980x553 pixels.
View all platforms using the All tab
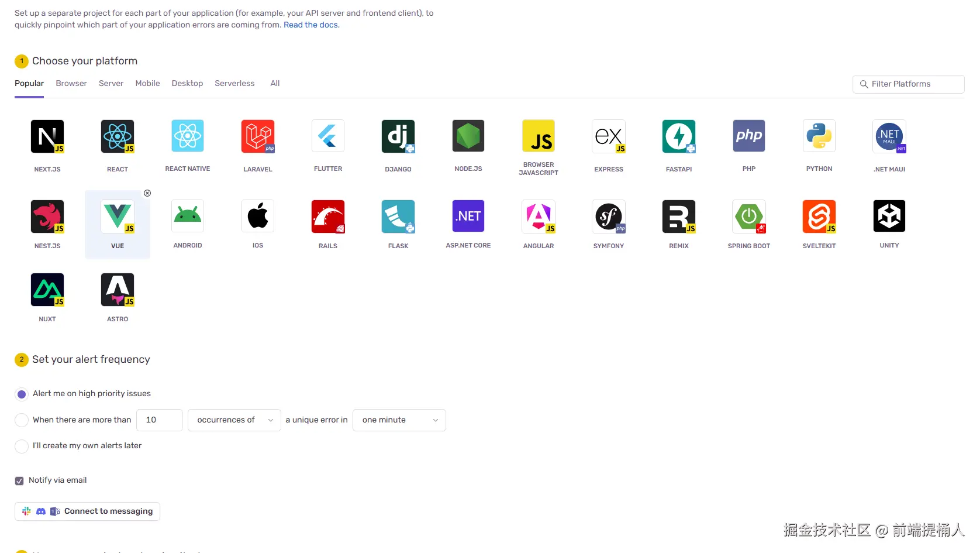[x=274, y=83]
